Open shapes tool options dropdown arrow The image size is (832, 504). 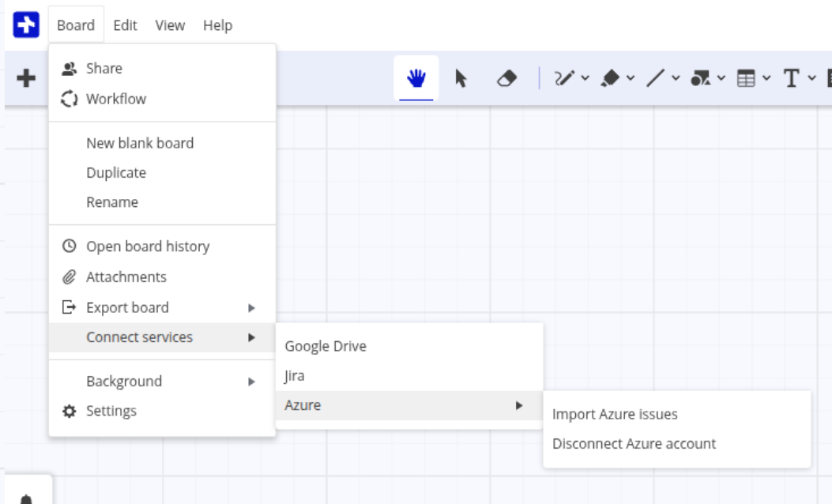721,78
